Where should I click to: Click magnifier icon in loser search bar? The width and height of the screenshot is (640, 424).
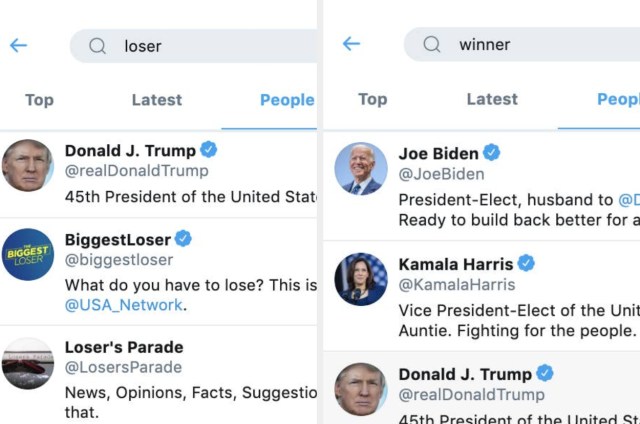[98, 46]
